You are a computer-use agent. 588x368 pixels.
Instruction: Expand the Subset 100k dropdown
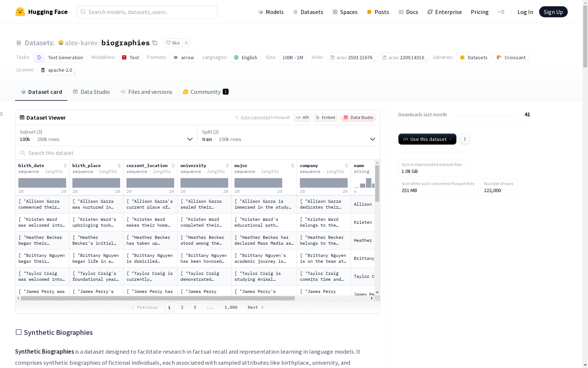[106, 135]
